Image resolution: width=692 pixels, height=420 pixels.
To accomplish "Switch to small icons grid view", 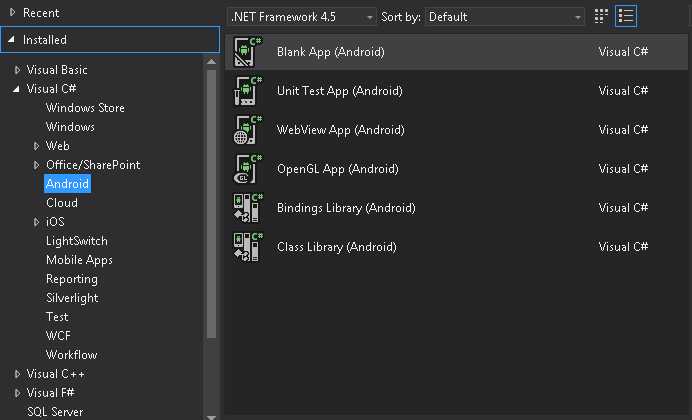I will point(601,16).
